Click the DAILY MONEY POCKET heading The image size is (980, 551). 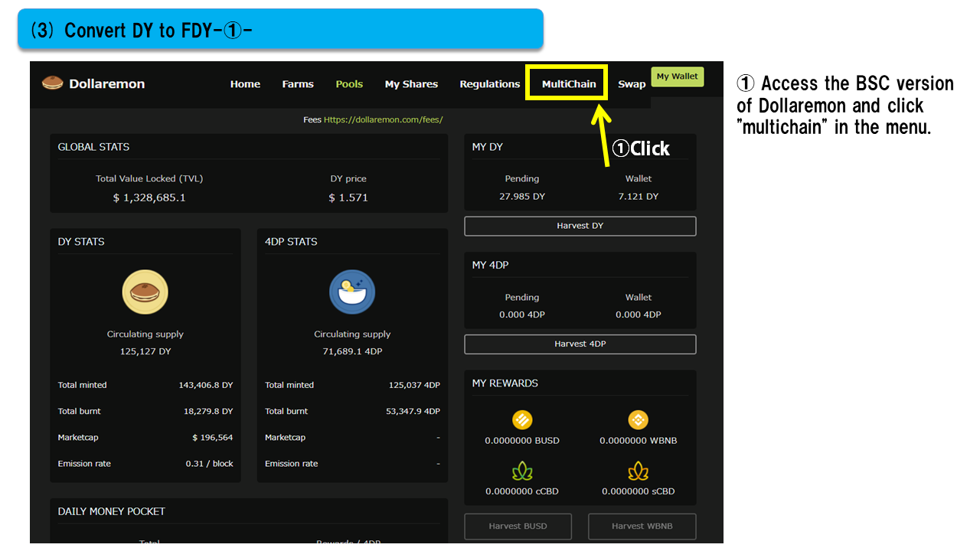point(112,511)
